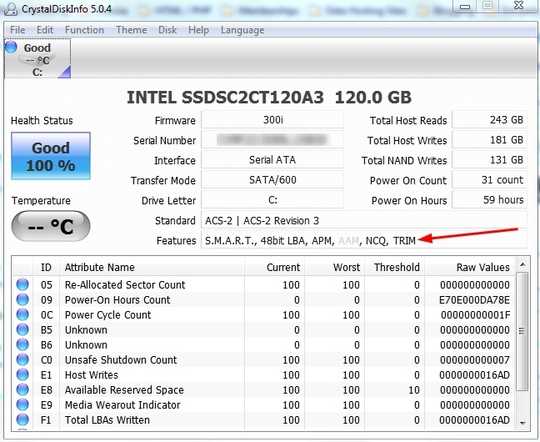The width and height of the screenshot is (540, 442).
Task: Click the CrystalDiskInfo title bar app icon
Action: 11,9
